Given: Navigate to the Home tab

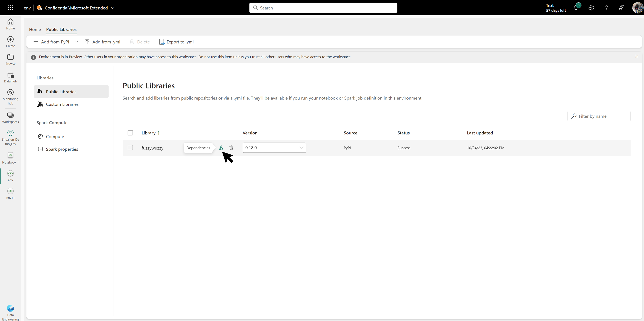Looking at the screenshot, I should (x=35, y=29).
